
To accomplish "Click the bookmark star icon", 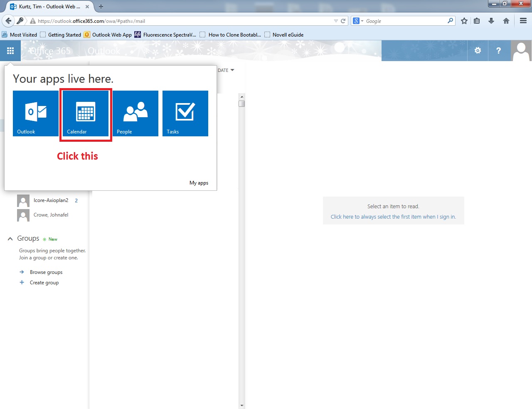I will tap(464, 21).
